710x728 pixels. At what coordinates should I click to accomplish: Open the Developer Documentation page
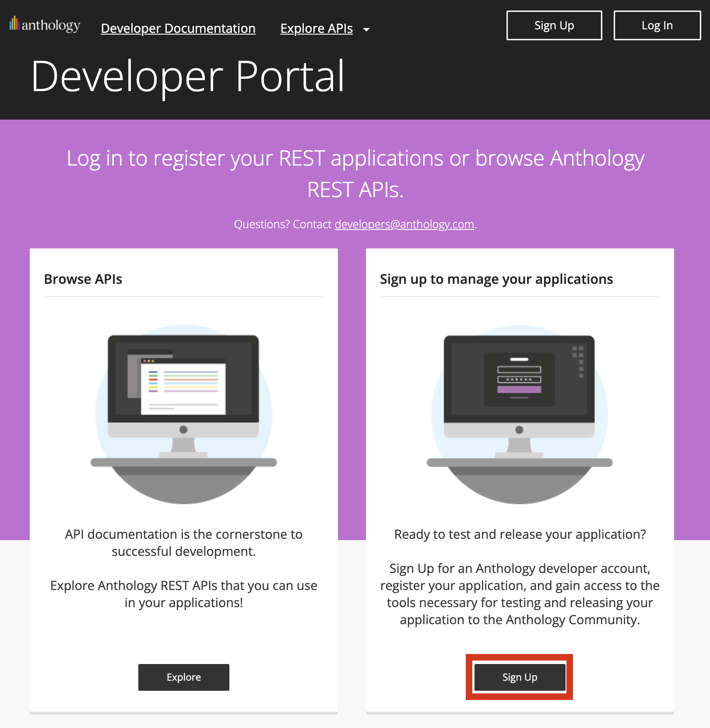(178, 28)
